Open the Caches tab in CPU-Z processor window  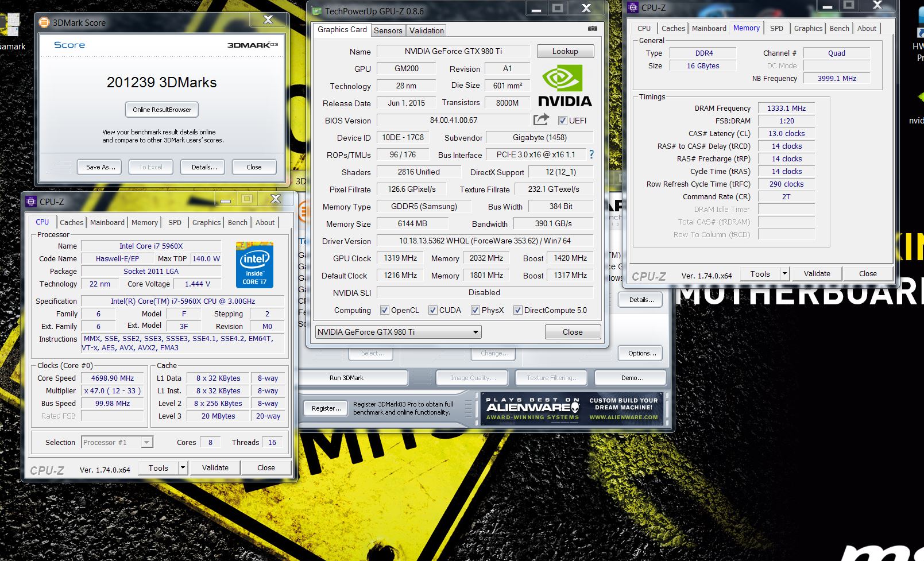pyautogui.click(x=72, y=222)
